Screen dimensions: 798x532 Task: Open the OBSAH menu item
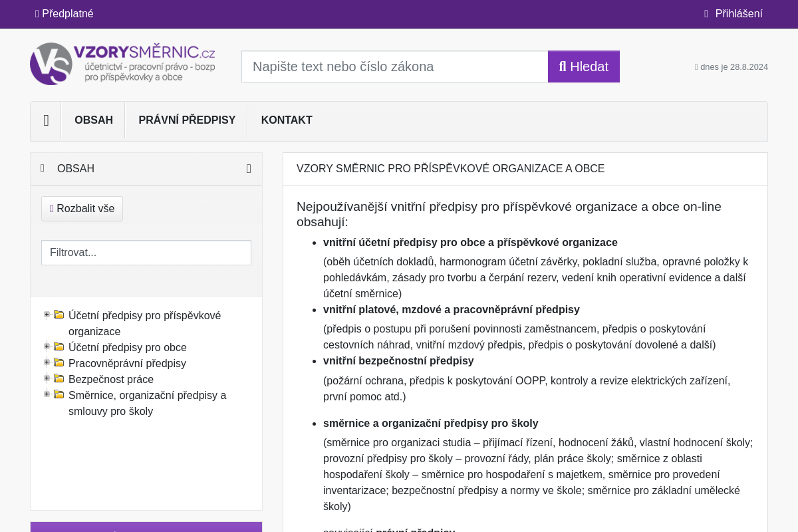pyautogui.click(x=93, y=120)
